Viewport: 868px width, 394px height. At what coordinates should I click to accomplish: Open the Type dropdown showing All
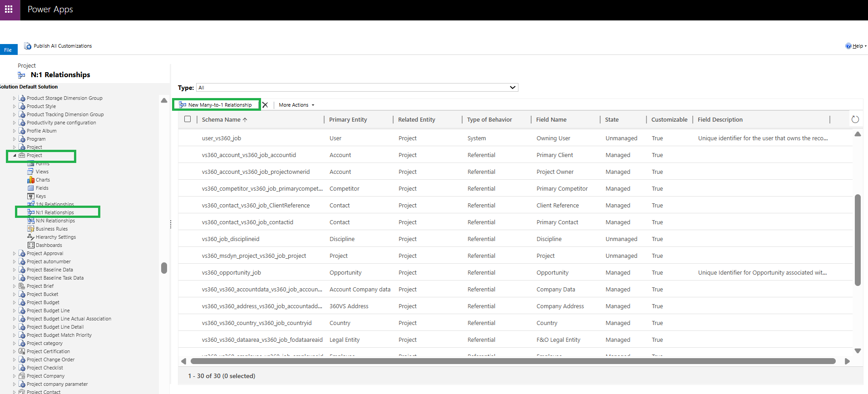click(357, 88)
